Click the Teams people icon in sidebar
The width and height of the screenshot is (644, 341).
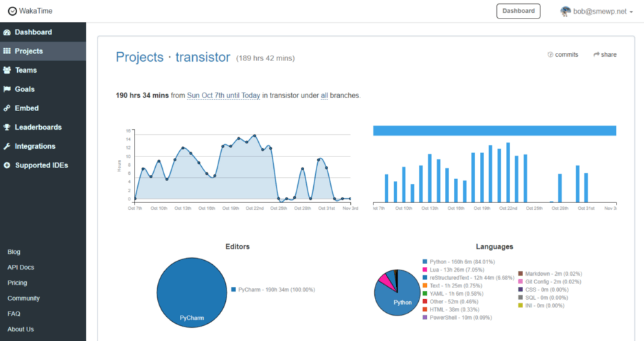7,70
